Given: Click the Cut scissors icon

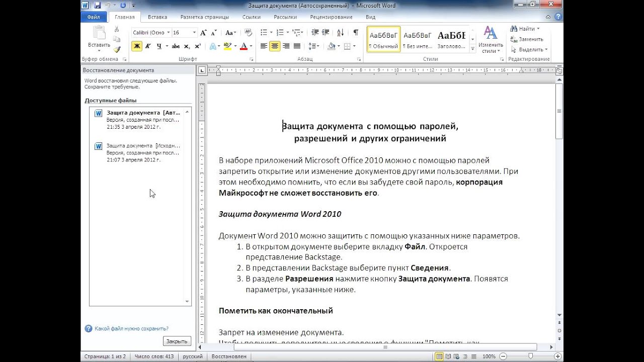Looking at the screenshot, I should coord(117,29).
